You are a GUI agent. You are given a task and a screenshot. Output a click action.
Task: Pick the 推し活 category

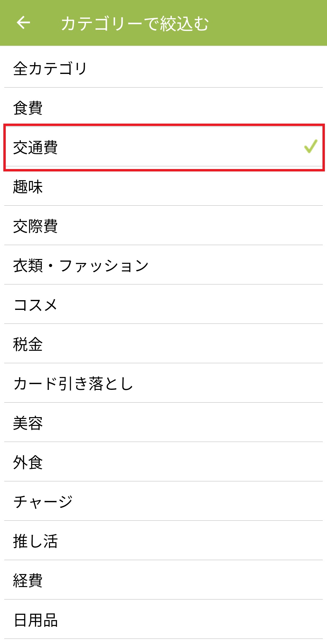[35, 541]
